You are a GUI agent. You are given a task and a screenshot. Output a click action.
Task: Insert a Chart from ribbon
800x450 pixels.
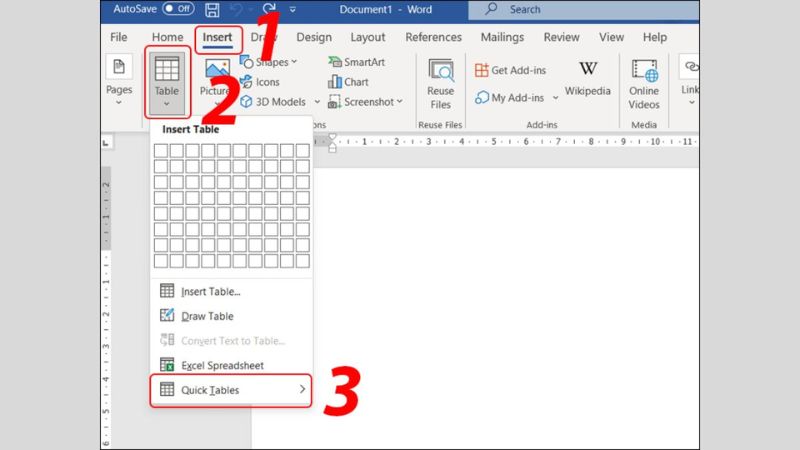(x=348, y=82)
